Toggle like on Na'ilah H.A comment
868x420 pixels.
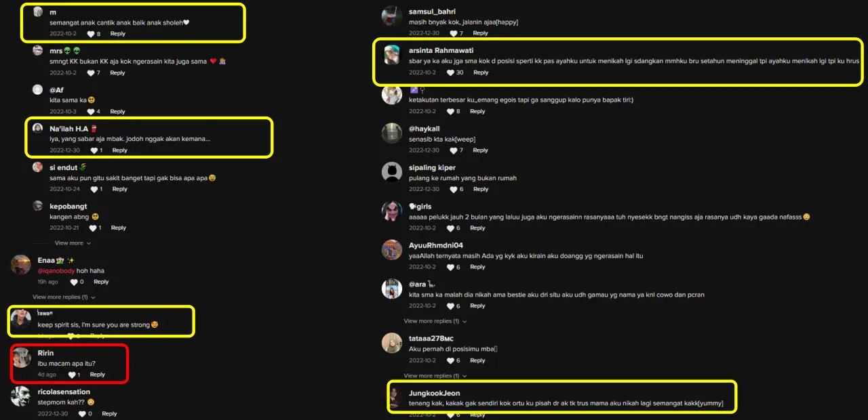tap(94, 150)
